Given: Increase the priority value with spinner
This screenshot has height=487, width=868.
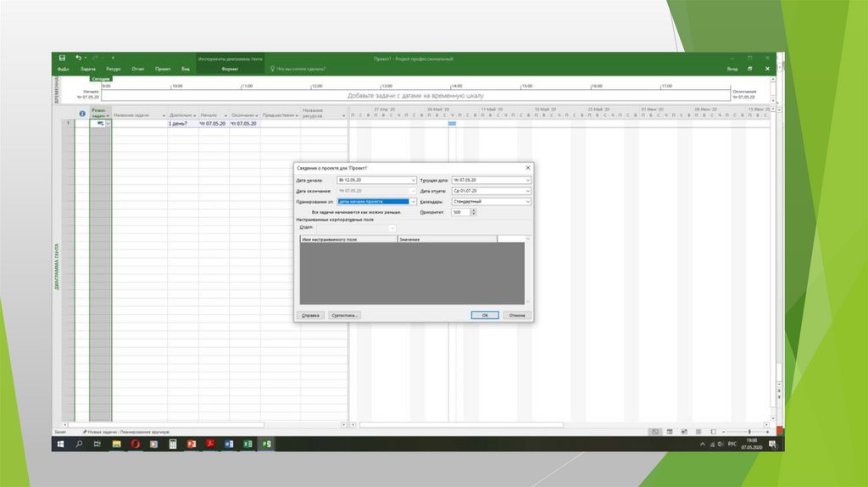Looking at the screenshot, I should click(473, 210).
